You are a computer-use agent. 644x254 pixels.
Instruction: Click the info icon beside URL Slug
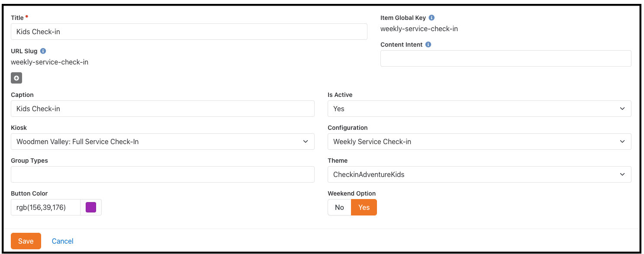(43, 51)
